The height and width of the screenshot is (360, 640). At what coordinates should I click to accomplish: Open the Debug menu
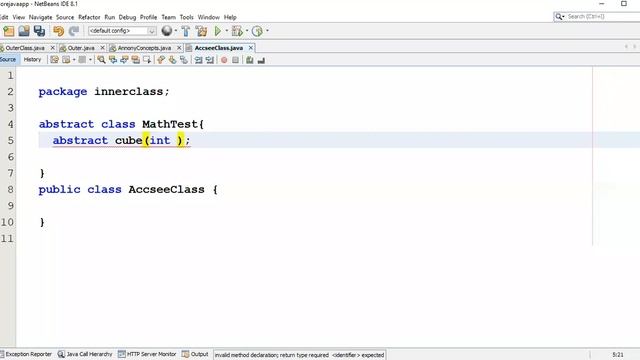click(127, 17)
